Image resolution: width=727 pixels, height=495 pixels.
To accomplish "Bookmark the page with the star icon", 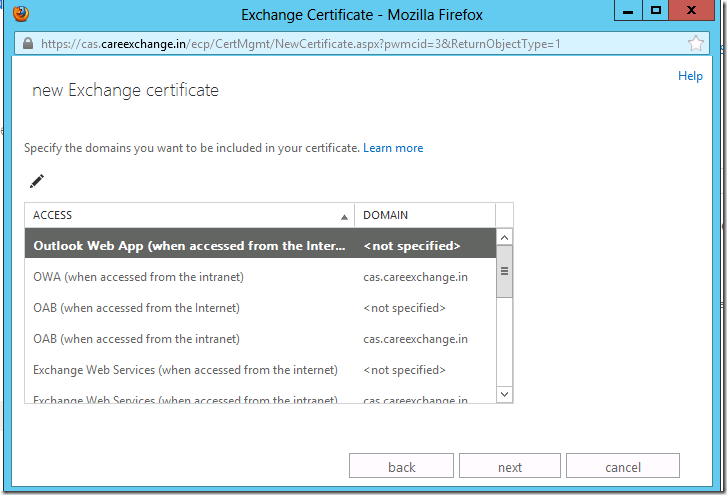I will pos(695,44).
